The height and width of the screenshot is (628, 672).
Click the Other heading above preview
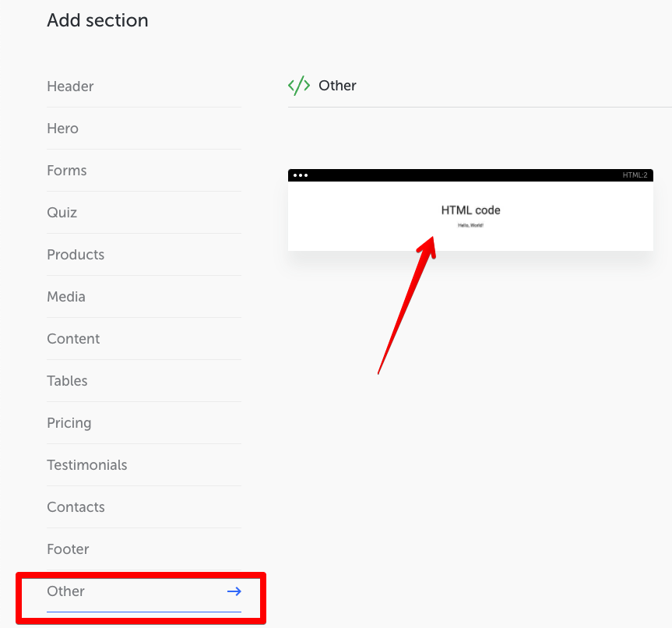point(337,86)
